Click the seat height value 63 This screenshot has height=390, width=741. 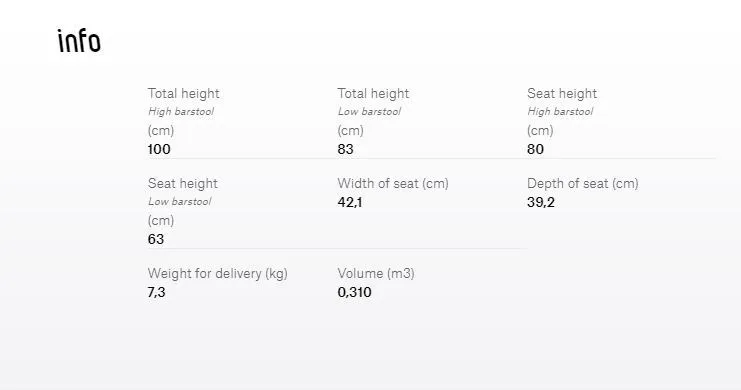click(x=156, y=239)
